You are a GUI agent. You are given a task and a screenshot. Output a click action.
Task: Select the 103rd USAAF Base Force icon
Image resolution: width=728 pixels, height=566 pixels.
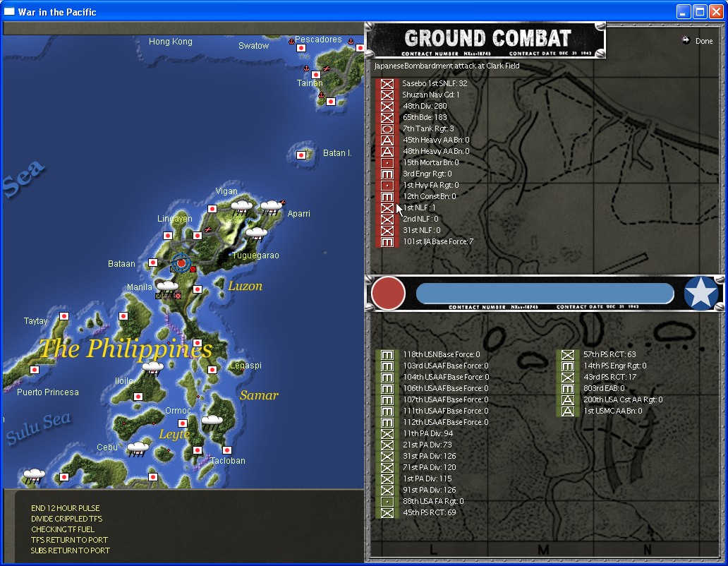387,366
